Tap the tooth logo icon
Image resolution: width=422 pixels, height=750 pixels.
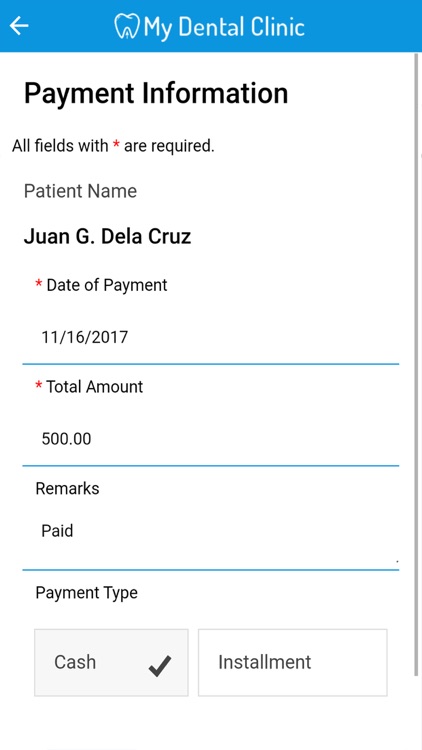tap(127, 27)
